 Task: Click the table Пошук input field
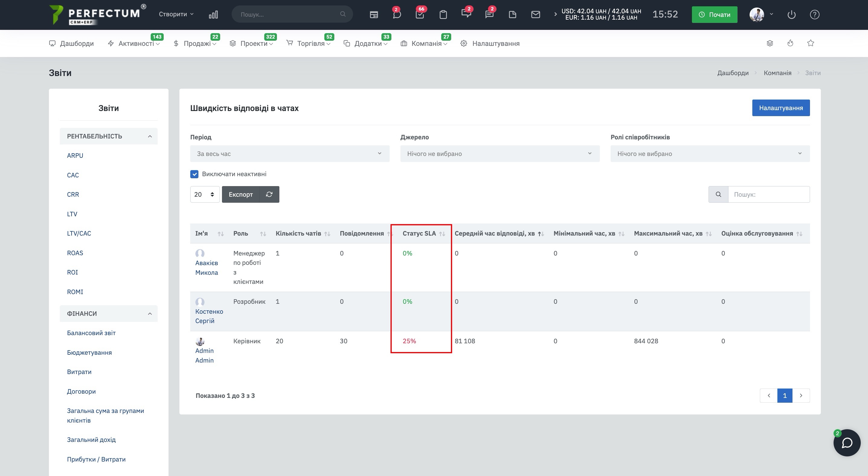tap(769, 194)
